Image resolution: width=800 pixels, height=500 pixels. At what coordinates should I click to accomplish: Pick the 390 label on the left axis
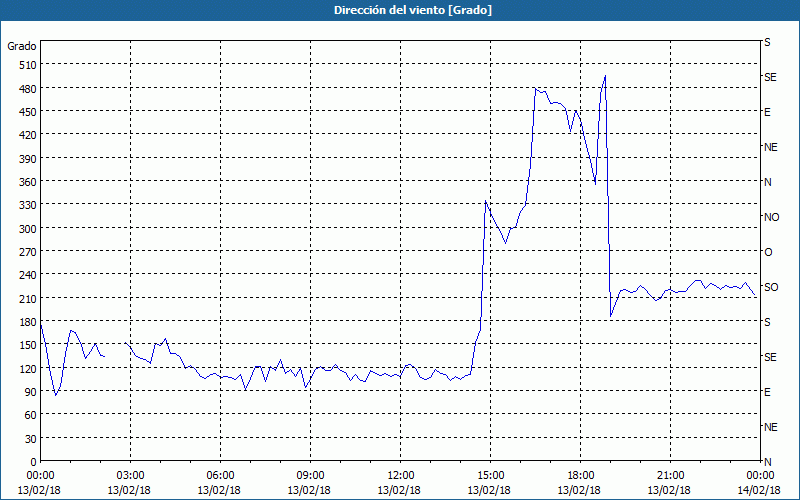point(28,159)
